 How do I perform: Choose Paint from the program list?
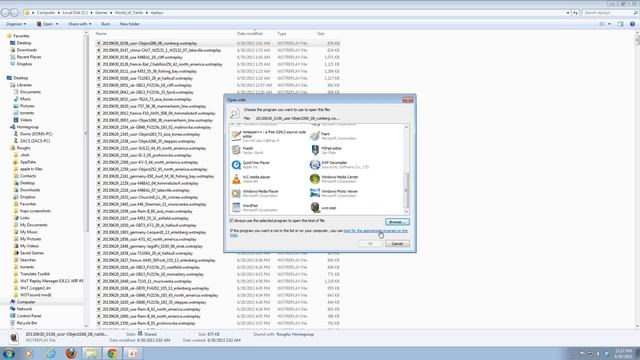click(333, 136)
